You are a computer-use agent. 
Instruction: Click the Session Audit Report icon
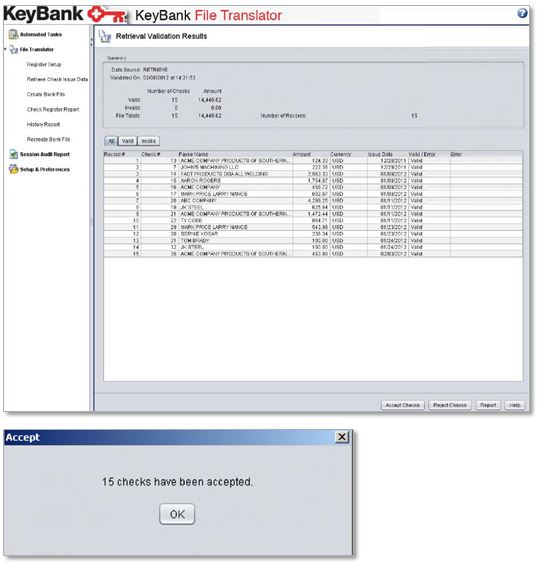coord(13,154)
